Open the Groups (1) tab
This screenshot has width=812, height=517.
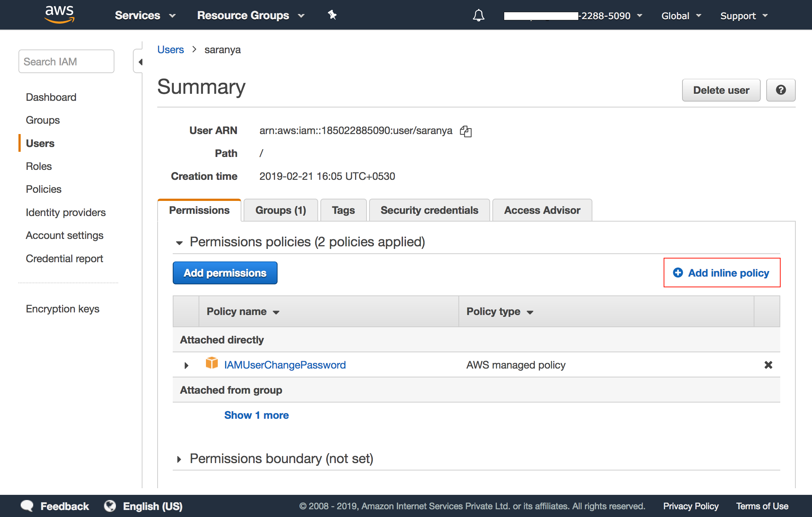point(281,210)
